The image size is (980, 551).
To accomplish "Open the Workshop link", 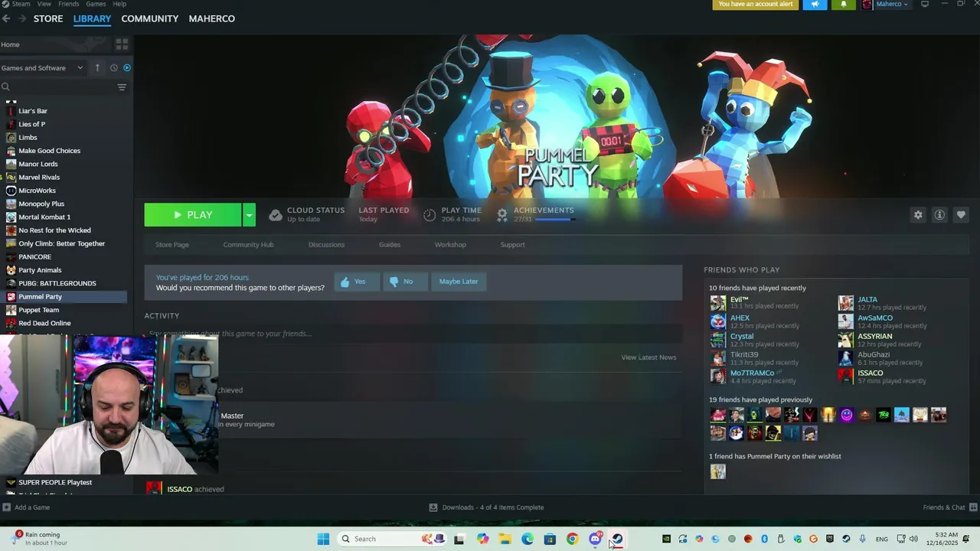I will (450, 245).
